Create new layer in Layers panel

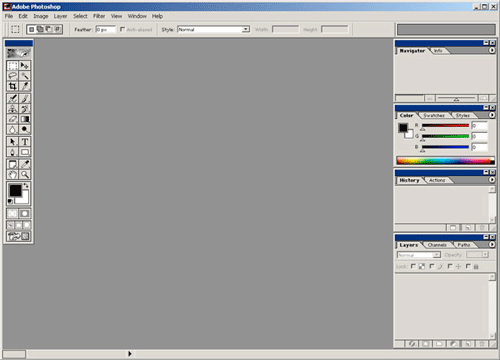[468, 344]
